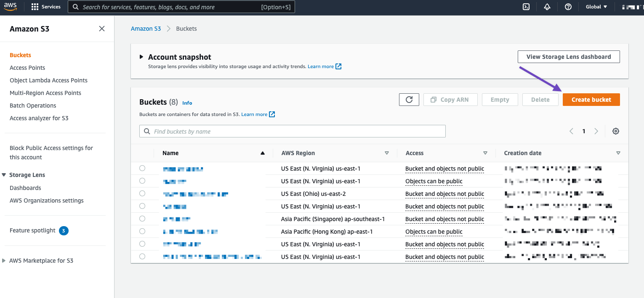Screen dimensions: 644x298
Task: Select the first bucket's radio button
Action: [x=143, y=168]
